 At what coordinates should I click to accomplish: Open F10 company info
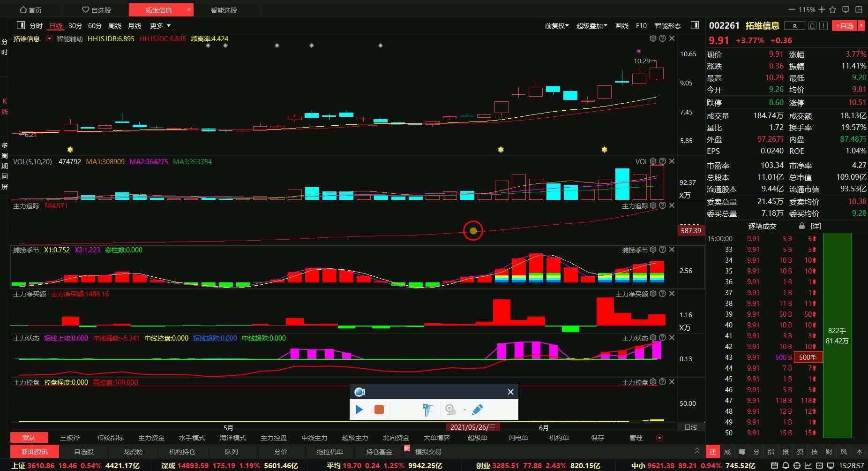tap(641, 26)
